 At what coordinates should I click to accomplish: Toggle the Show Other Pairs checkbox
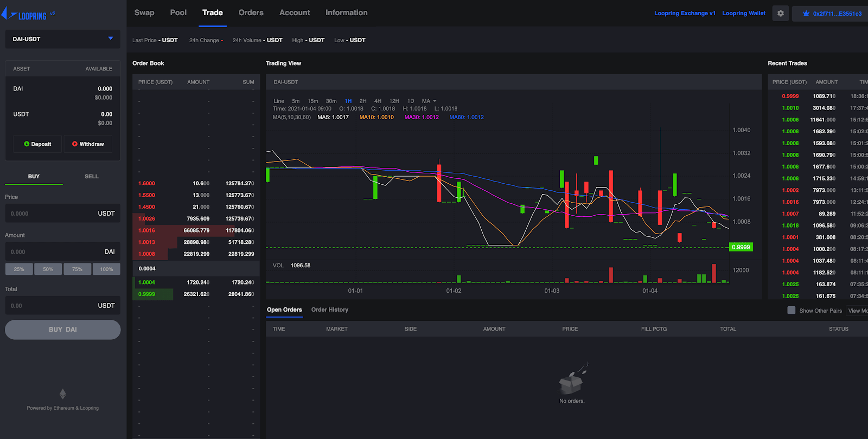(x=792, y=311)
